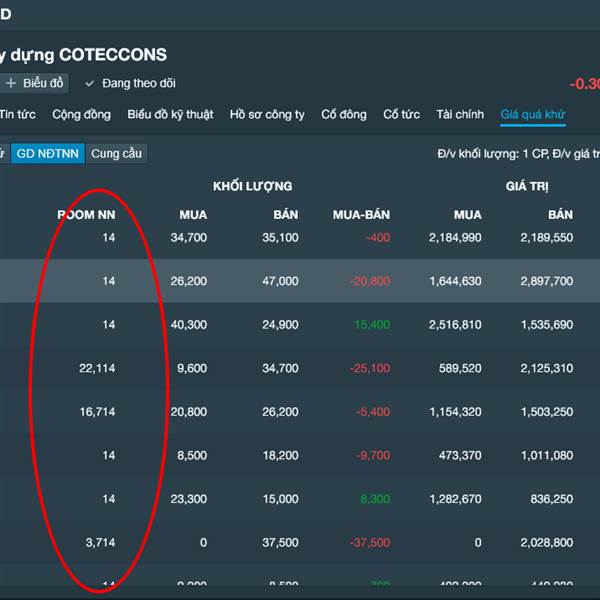Screen dimensions: 600x600
Task: Click the buy value cell 1,154,320
Action: pos(455,412)
